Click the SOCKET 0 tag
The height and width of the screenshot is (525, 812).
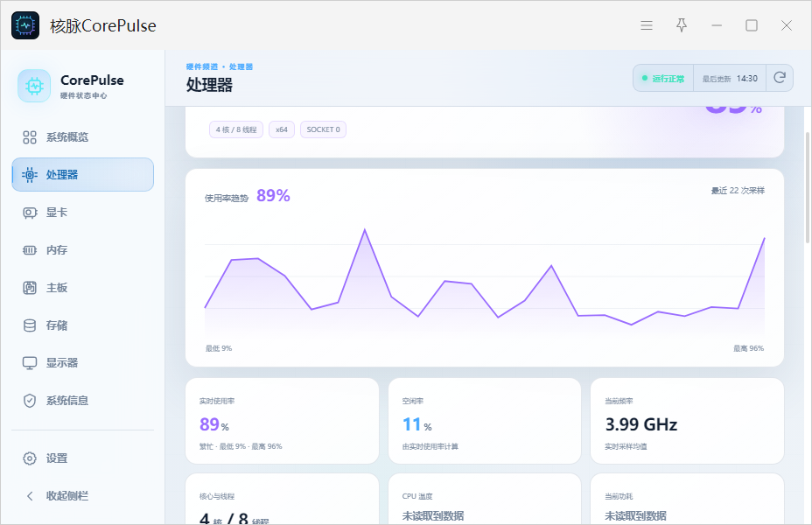pyautogui.click(x=323, y=129)
